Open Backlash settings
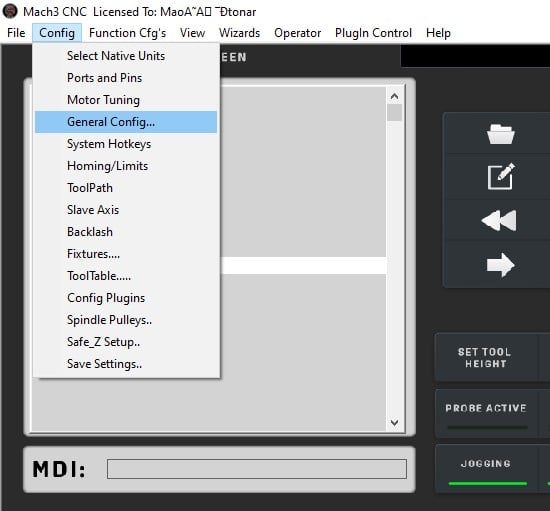 tap(126, 232)
